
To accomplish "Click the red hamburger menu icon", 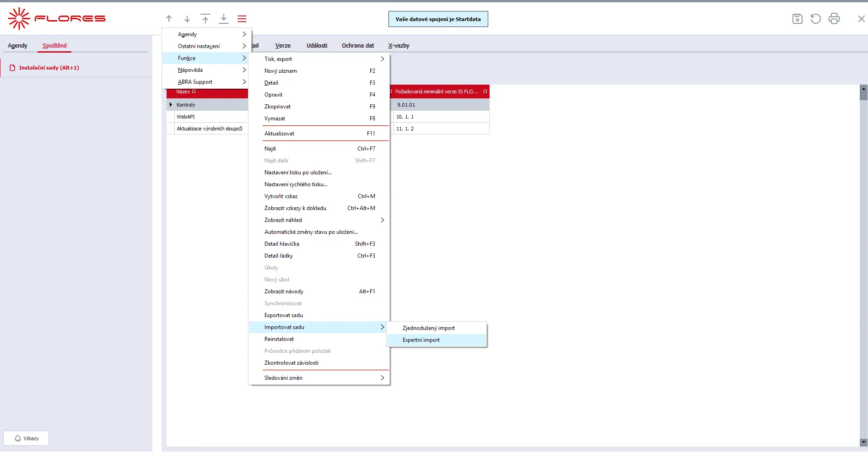I will (x=242, y=19).
